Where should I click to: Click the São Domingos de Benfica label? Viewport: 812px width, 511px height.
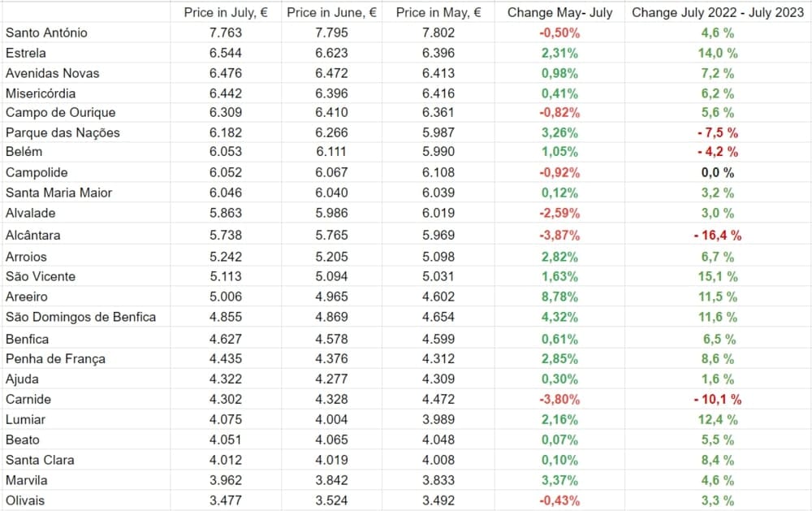[x=80, y=317]
